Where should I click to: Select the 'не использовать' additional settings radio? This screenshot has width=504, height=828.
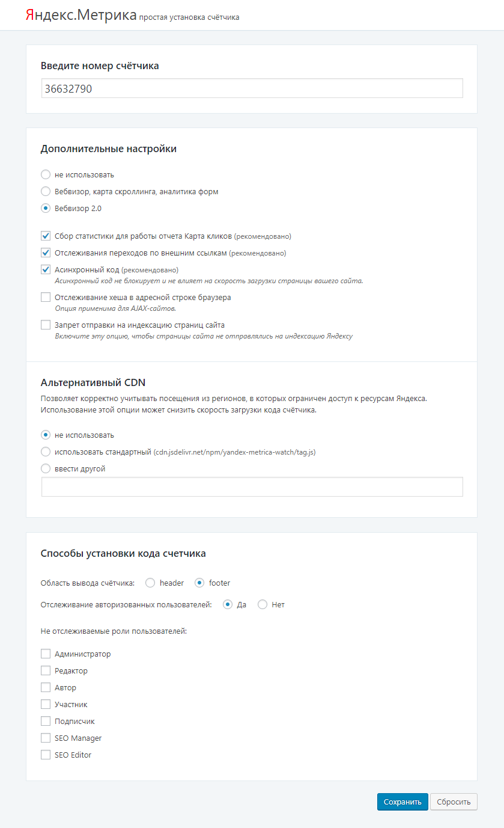click(46, 175)
